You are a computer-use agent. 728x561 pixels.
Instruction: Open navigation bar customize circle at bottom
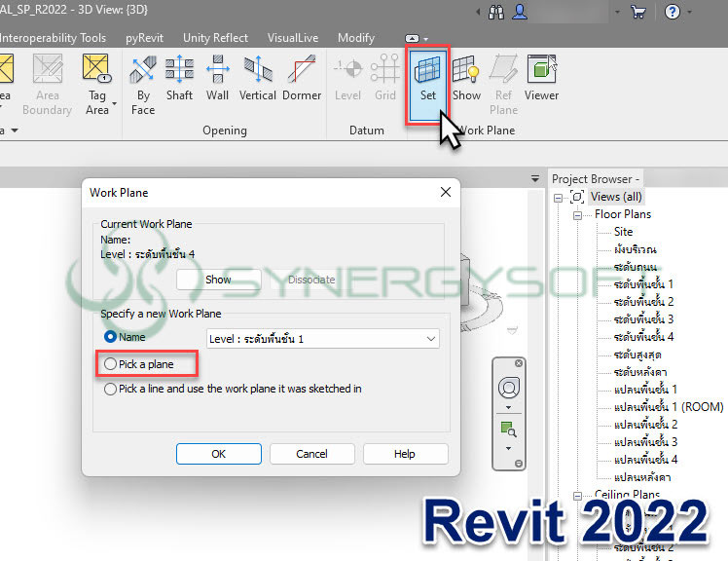pyautogui.click(x=519, y=464)
